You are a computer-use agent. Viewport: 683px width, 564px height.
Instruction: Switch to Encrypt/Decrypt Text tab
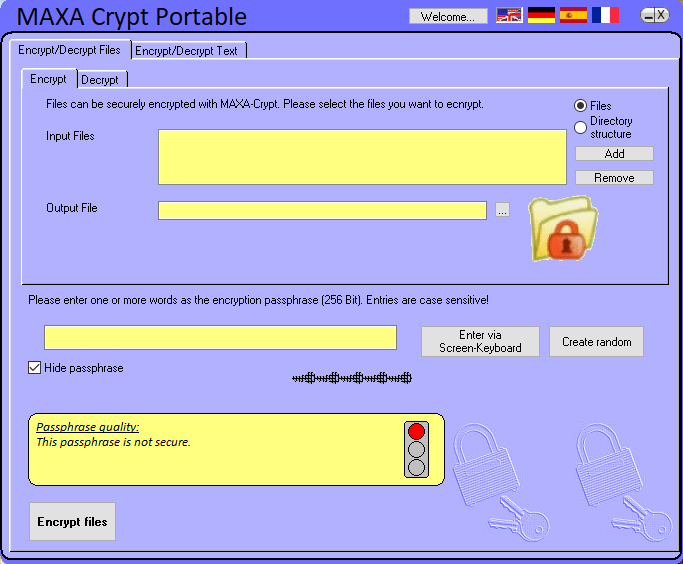(x=188, y=51)
